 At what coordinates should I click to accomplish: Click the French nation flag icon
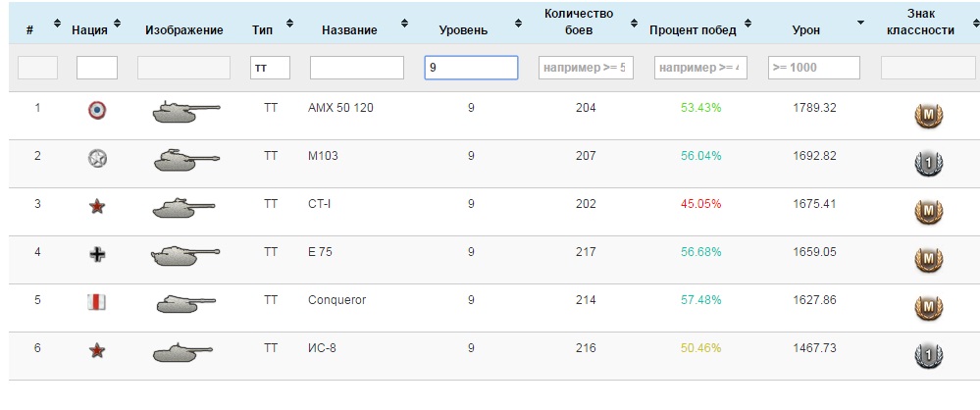coord(97,110)
